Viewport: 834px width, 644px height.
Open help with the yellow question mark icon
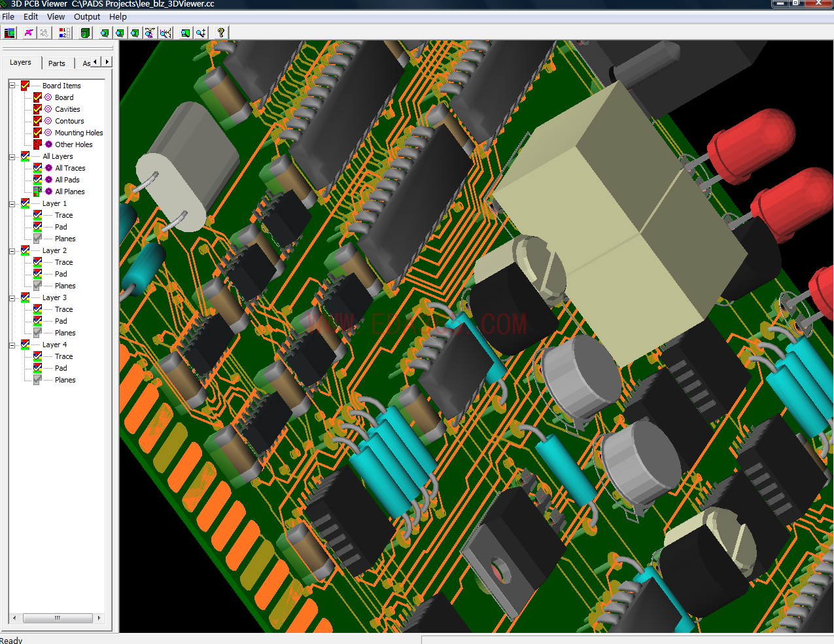point(221,33)
